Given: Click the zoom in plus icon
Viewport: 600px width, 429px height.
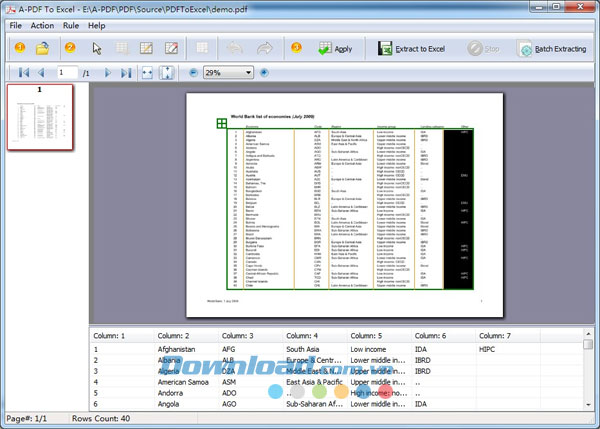Looking at the screenshot, I should click(x=264, y=72).
